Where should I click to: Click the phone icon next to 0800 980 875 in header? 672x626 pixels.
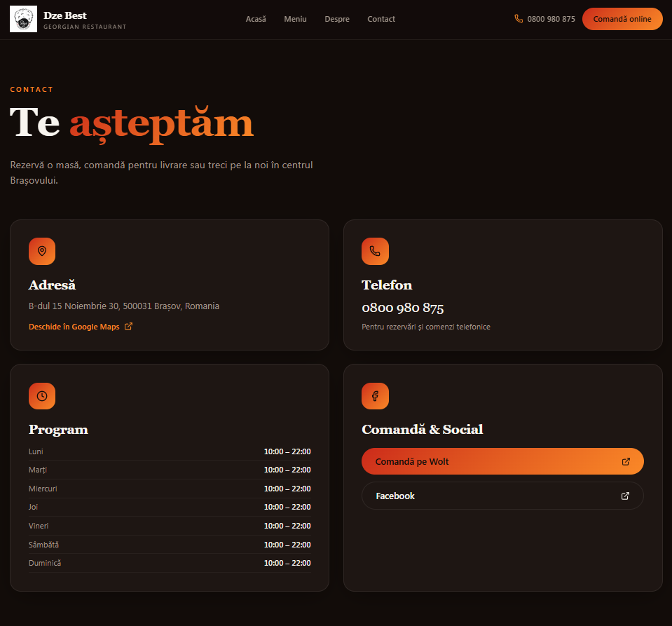tap(519, 19)
